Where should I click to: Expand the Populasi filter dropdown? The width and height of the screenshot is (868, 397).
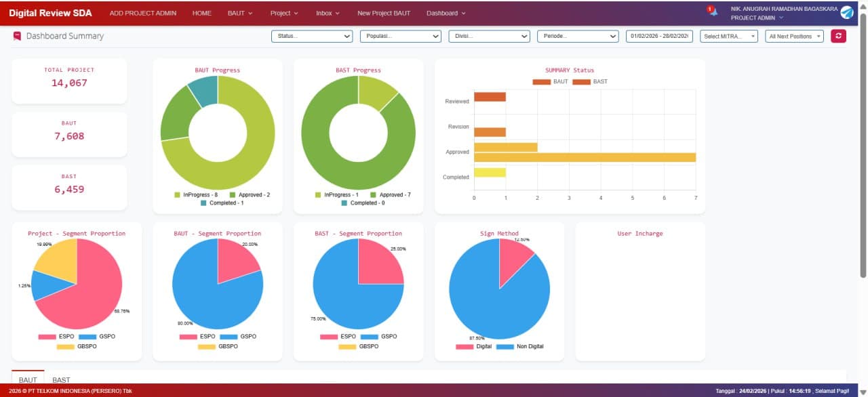coord(400,37)
